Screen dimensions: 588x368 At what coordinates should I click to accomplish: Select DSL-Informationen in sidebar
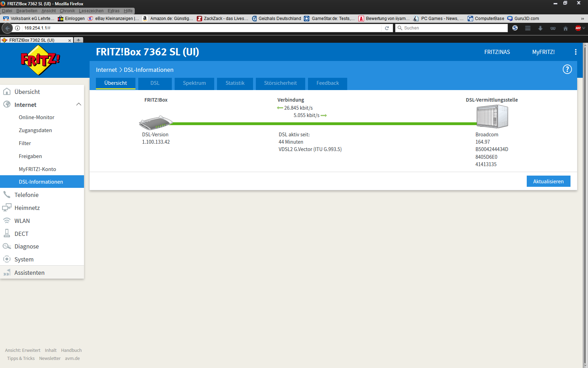point(42,182)
